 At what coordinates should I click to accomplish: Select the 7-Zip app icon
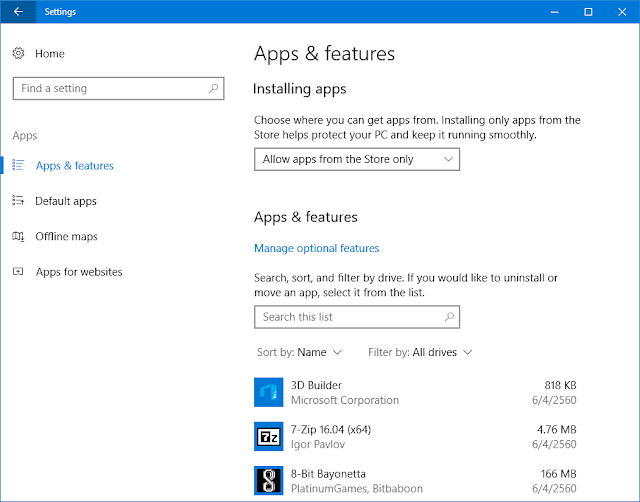268,436
